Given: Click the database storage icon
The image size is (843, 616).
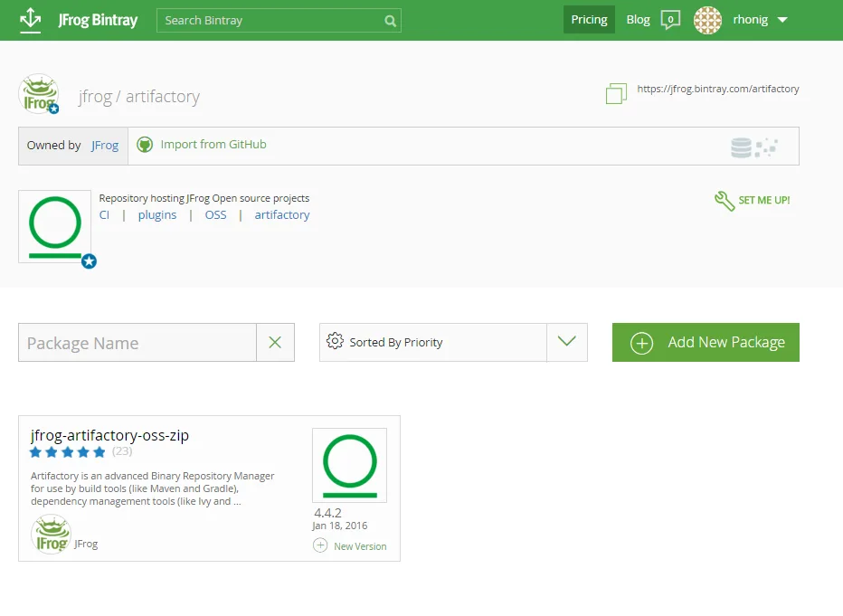Looking at the screenshot, I should (741, 147).
